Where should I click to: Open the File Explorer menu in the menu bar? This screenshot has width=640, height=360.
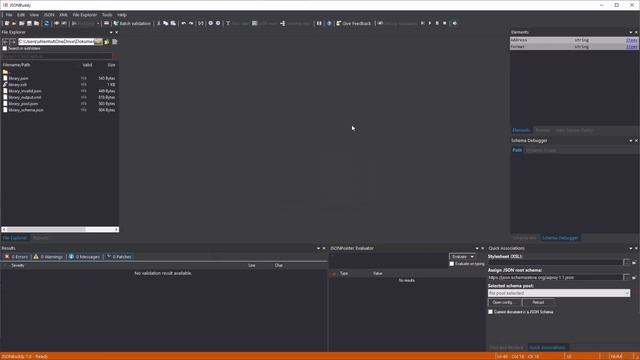pyautogui.click(x=84, y=15)
